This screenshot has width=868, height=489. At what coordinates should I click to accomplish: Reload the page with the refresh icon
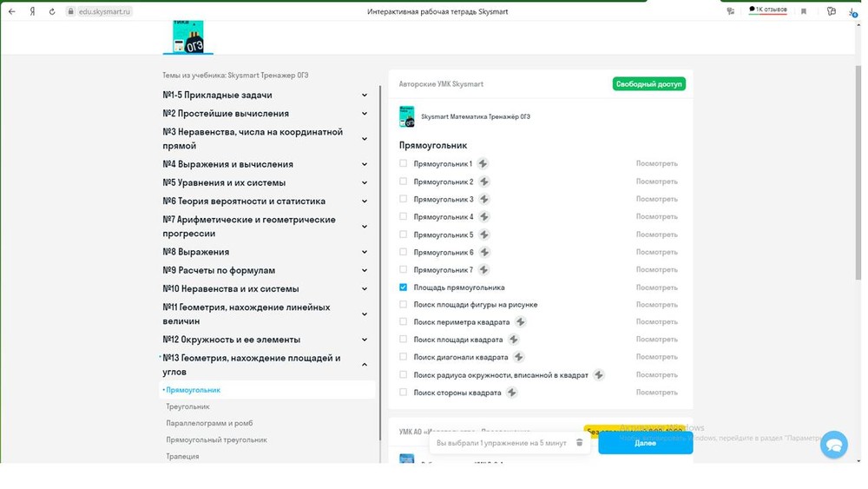(52, 11)
